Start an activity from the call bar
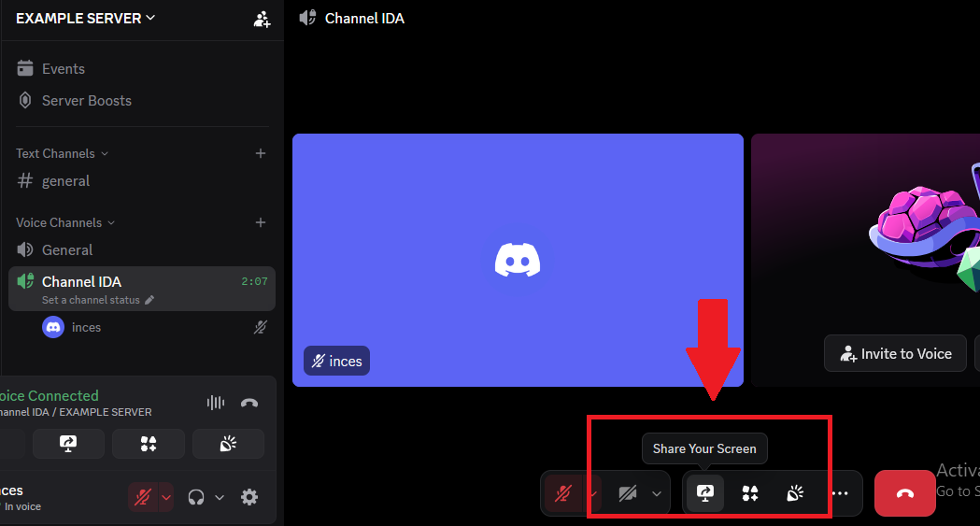 pyautogui.click(x=750, y=493)
